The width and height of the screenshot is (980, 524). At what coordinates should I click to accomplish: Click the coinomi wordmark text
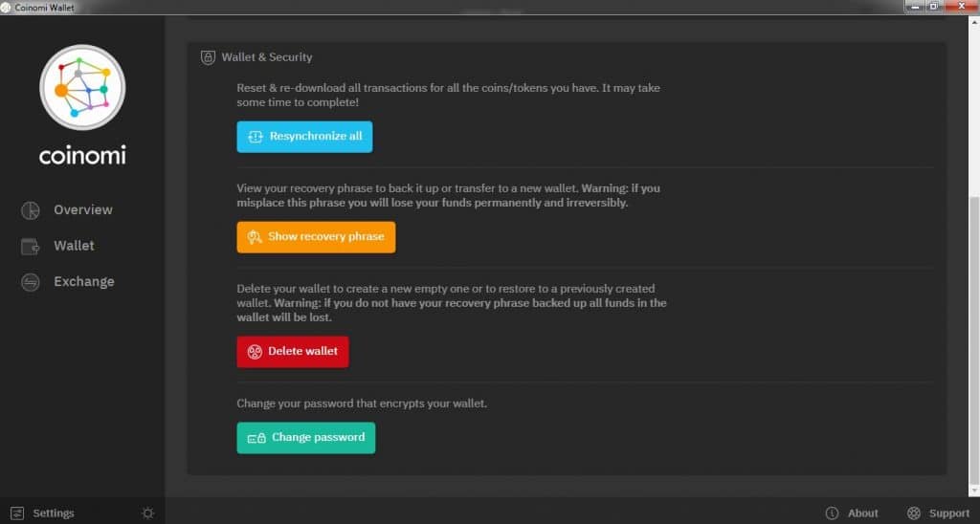[x=82, y=154]
